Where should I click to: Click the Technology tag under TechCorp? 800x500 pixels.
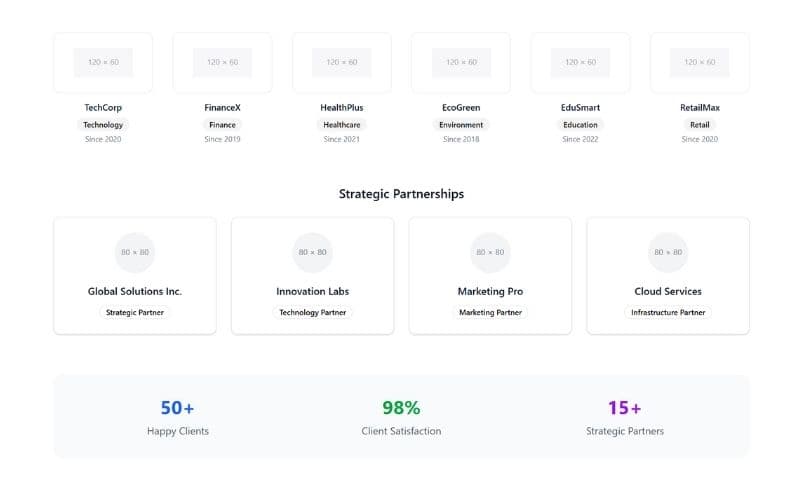pos(103,125)
